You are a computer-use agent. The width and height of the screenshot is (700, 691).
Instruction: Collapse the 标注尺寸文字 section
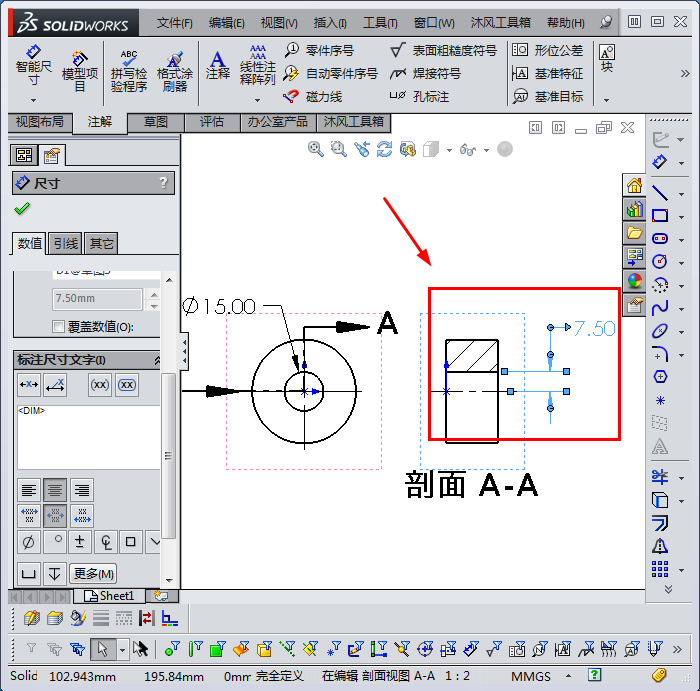click(157, 360)
